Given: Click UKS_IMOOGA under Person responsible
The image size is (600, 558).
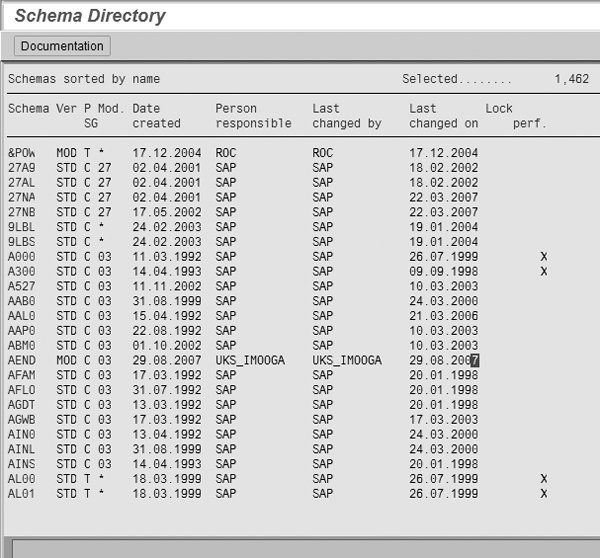Looking at the screenshot, I should pos(249,359).
